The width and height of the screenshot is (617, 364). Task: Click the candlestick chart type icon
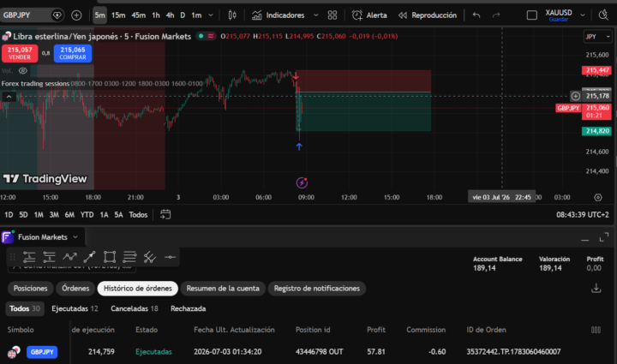coord(232,15)
